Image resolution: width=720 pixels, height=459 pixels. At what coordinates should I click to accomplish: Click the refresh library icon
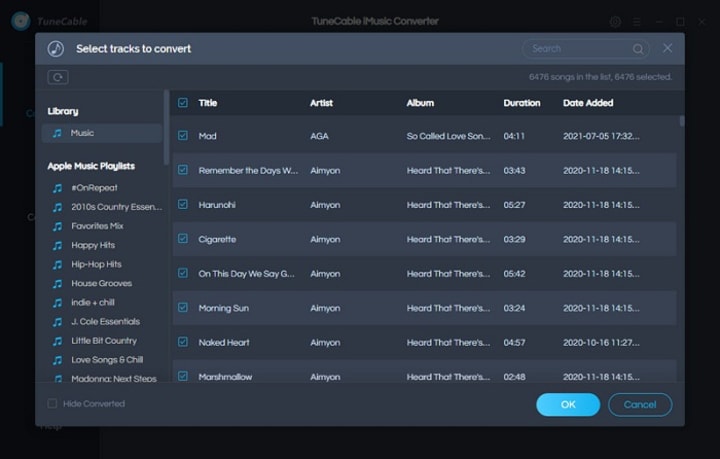[x=58, y=77]
